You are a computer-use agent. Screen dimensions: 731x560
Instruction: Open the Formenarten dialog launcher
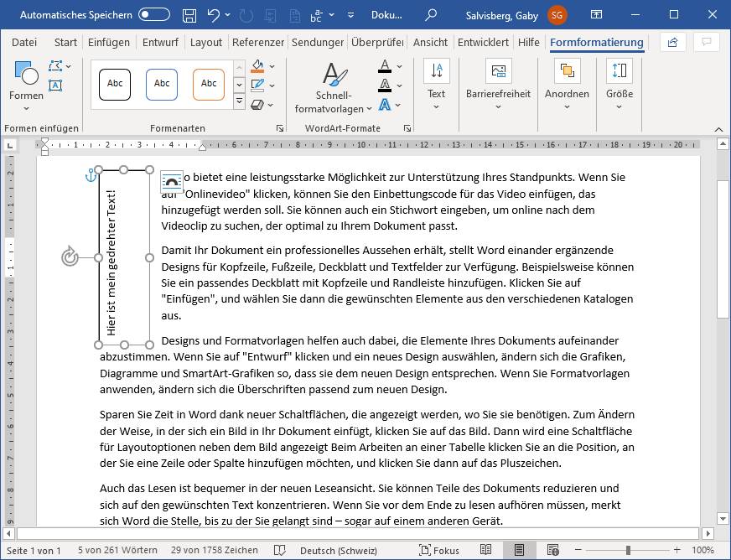pos(281,127)
